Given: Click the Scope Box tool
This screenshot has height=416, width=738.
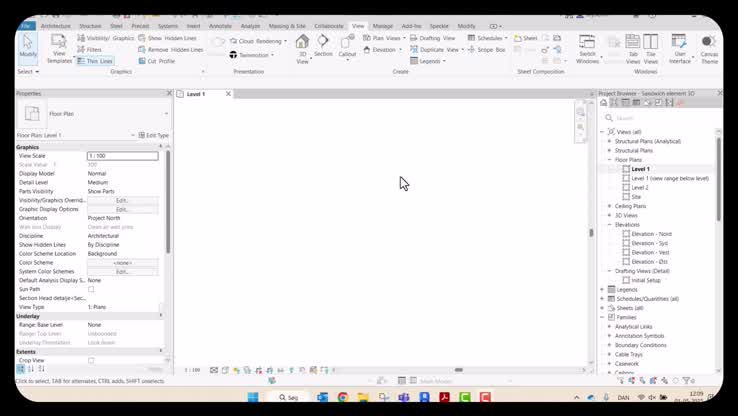Looking at the screenshot, I should [486, 49].
